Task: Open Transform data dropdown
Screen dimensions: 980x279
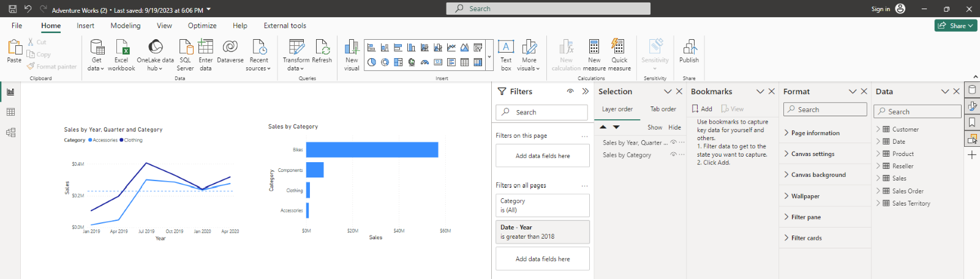Action: click(x=296, y=55)
